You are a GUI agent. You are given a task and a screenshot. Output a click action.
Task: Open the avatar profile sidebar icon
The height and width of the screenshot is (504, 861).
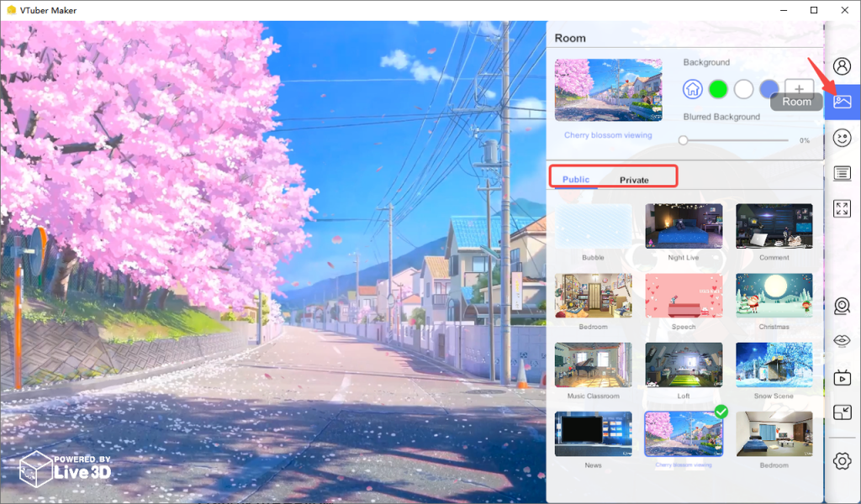[x=842, y=66]
